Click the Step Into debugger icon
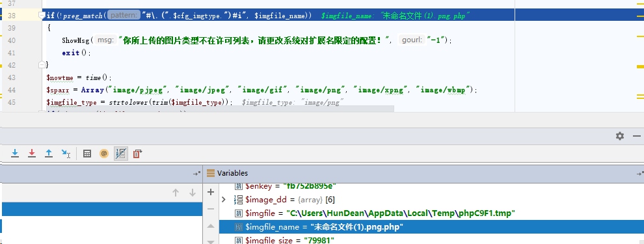Image resolution: width=644 pixels, height=244 pixels. (x=15, y=154)
